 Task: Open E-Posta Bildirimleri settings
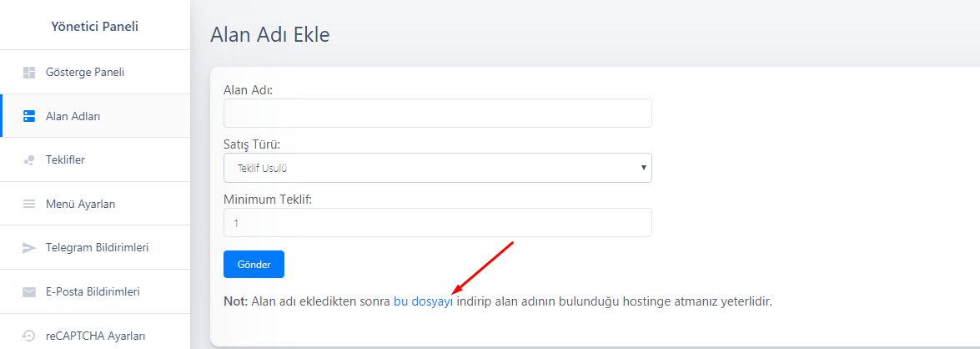pos(95,291)
